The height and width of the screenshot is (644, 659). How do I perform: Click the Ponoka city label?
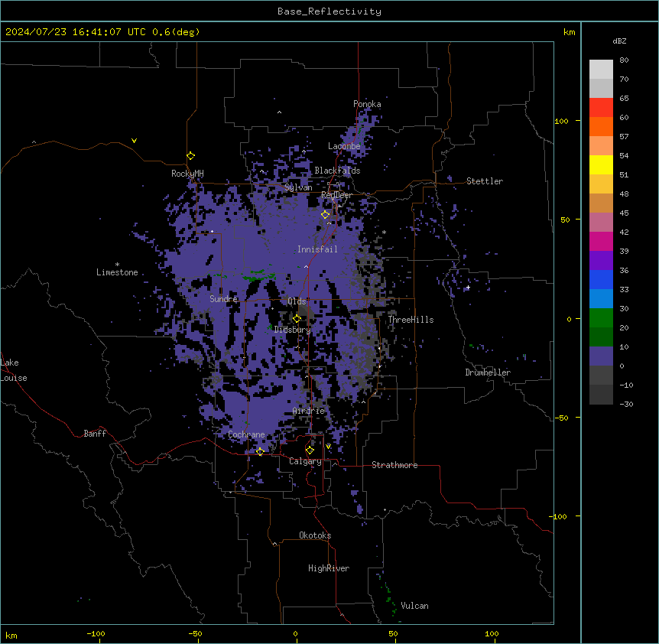367,104
